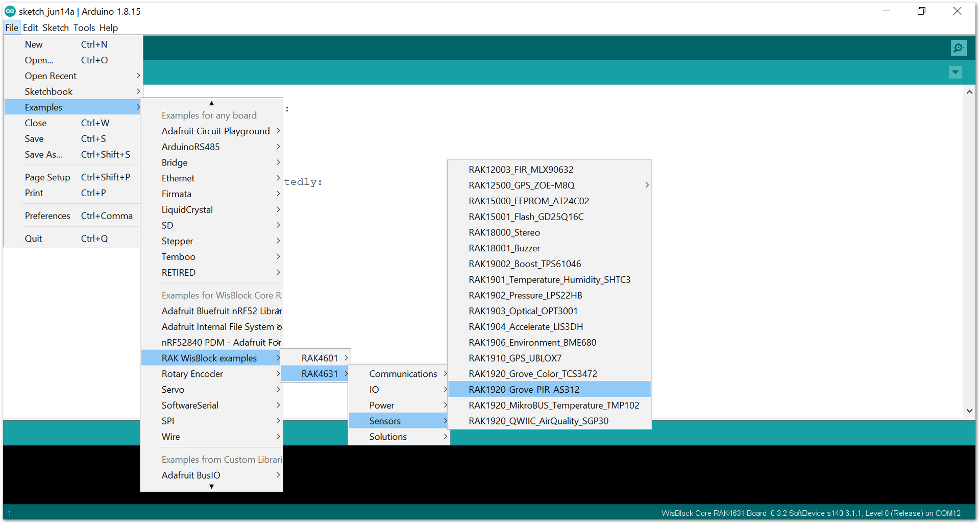
Task: Select Sensors category
Action: (x=399, y=421)
